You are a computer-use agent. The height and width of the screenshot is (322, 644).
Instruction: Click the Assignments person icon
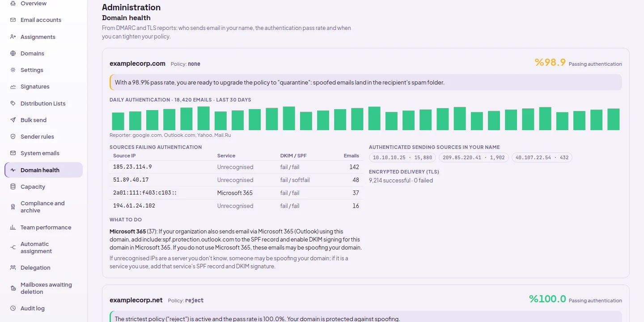tap(13, 37)
